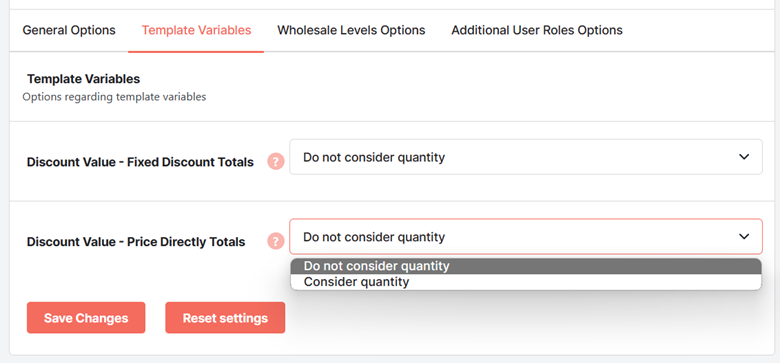The image size is (780, 363).
Task: Open the Fixed Discount Totals dropdown
Action: (526, 157)
